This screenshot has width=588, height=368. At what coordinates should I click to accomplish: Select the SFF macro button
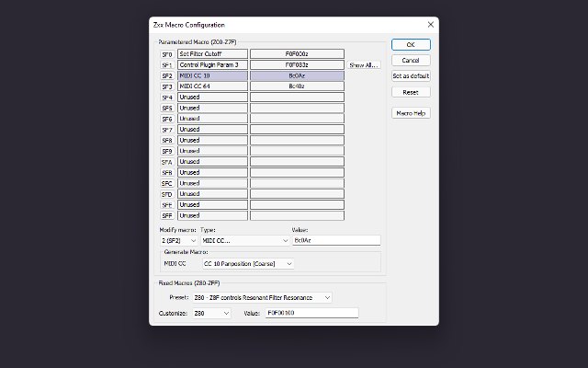167,216
